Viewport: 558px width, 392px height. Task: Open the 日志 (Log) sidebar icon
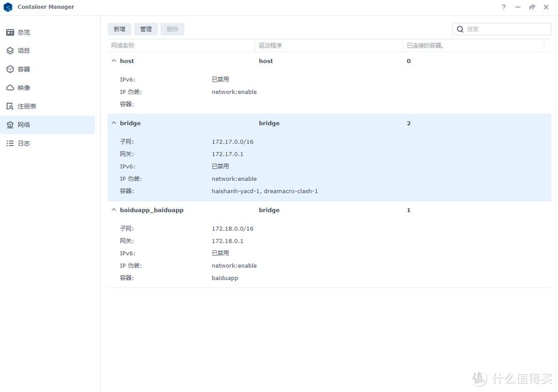tap(11, 143)
